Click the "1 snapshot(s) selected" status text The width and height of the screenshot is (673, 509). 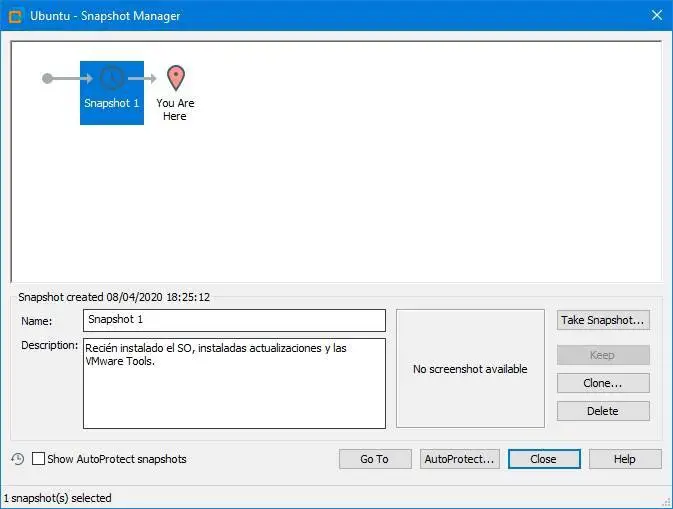click(x=58, y=498)
